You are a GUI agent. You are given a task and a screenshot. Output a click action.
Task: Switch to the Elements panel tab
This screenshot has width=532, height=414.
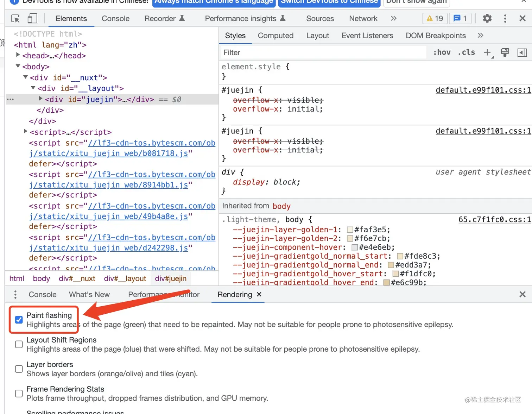71,18
